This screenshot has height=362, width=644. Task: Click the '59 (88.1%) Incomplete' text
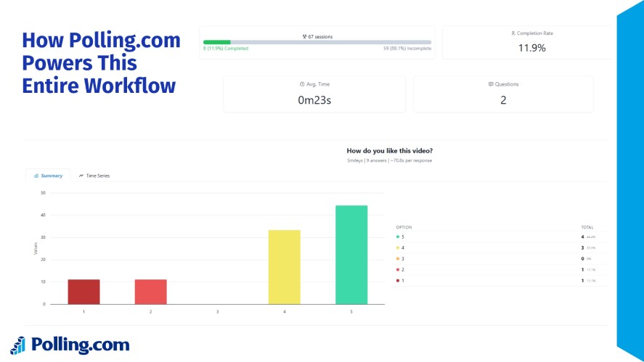tap(407, 49)
